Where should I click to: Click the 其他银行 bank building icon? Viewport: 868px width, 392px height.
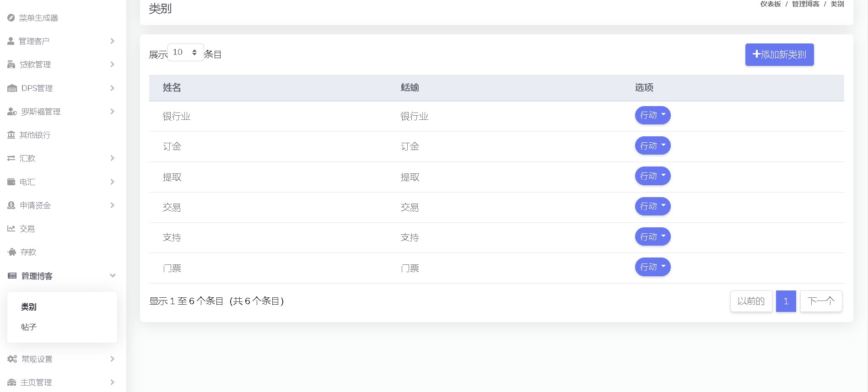pyautogui.click(x=11, y=135)
